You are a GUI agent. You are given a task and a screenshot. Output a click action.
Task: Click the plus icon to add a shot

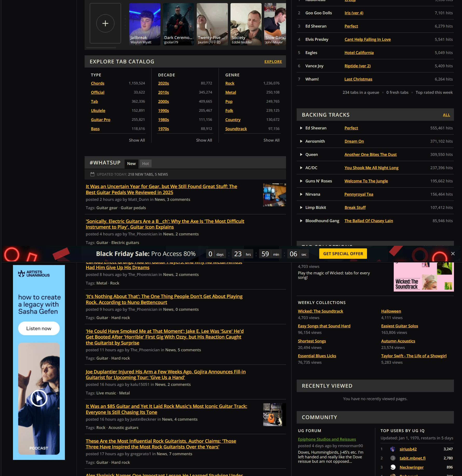click(105, 23)
